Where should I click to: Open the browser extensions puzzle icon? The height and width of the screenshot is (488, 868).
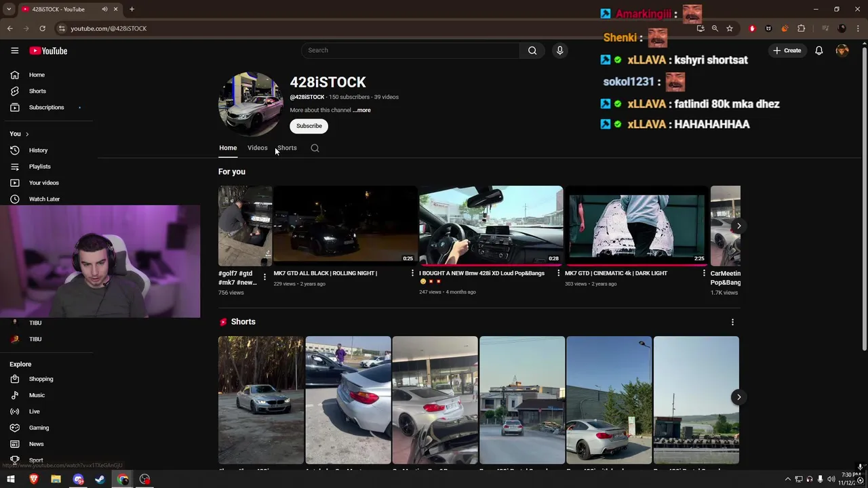801,28
